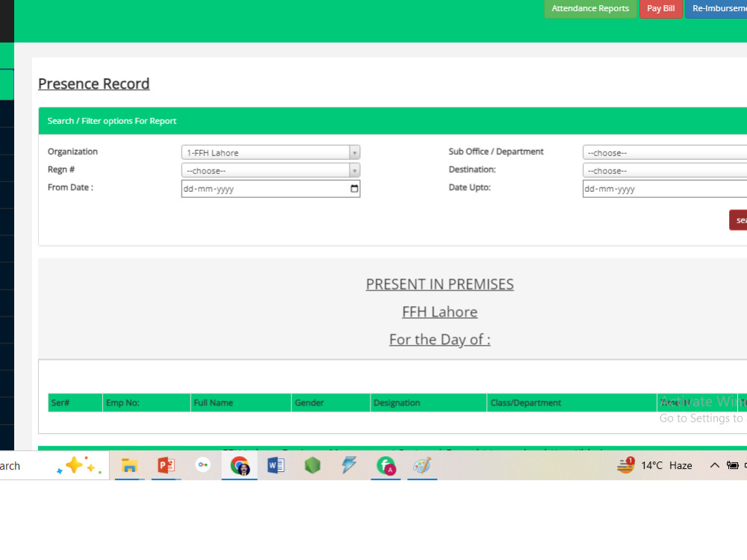Click the battery icon in the system tray
Screen dimensions: 747x560
(732, 465)
